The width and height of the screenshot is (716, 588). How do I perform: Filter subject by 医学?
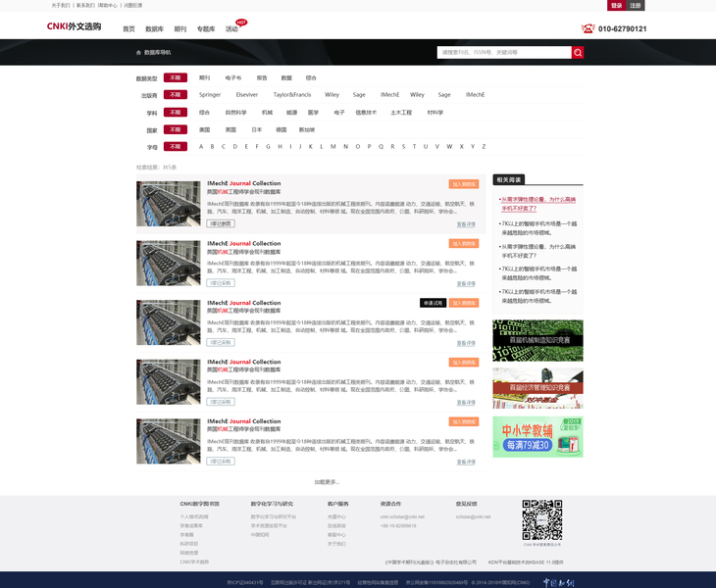pyautogui.click(x=313, y=113)
